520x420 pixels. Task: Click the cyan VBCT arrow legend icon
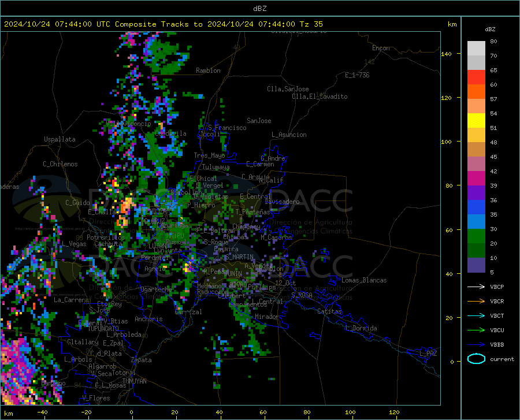pos(476,315)
